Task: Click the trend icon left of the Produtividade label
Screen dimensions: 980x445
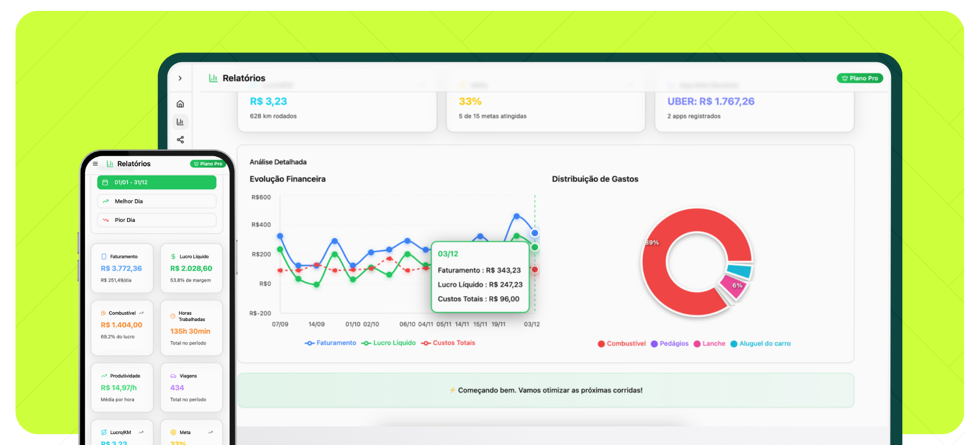Action: (x=104, y=376)
